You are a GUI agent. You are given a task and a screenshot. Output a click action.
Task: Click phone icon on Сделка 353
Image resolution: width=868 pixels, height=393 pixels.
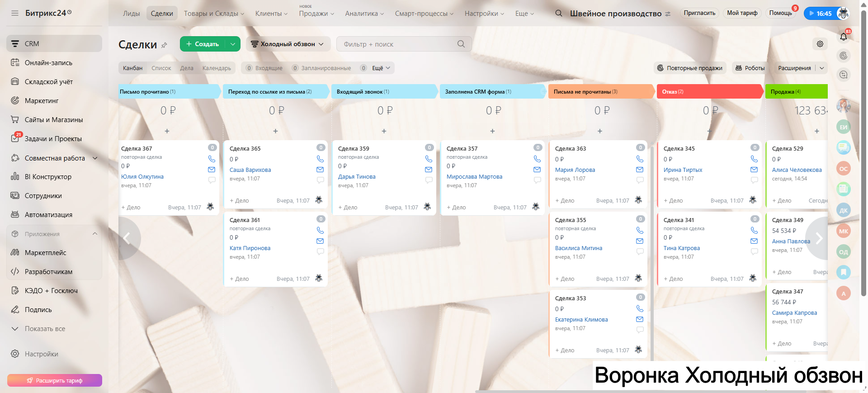[x=640, y=308]
